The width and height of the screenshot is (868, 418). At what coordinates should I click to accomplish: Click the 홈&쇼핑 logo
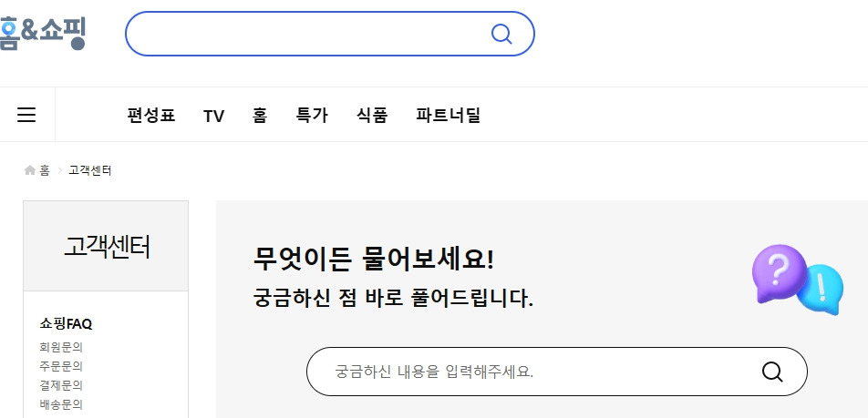coord(43,33)
